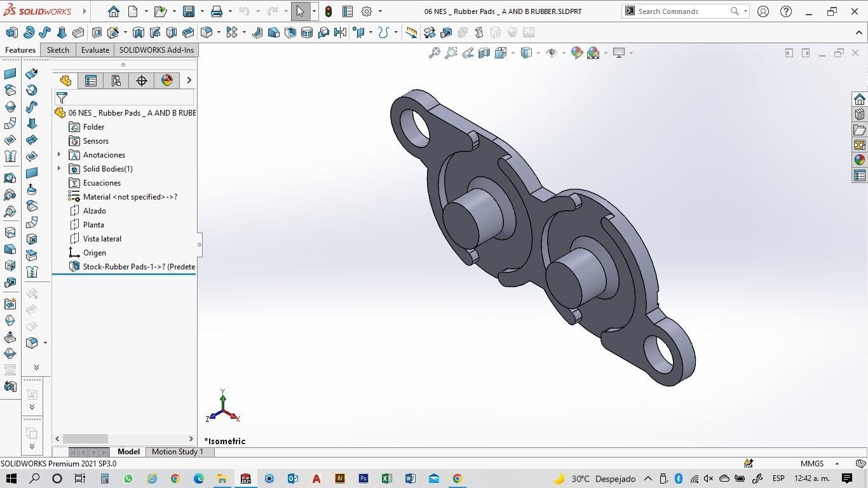Switch to the Evaluate tab

[x=95, y=50]
